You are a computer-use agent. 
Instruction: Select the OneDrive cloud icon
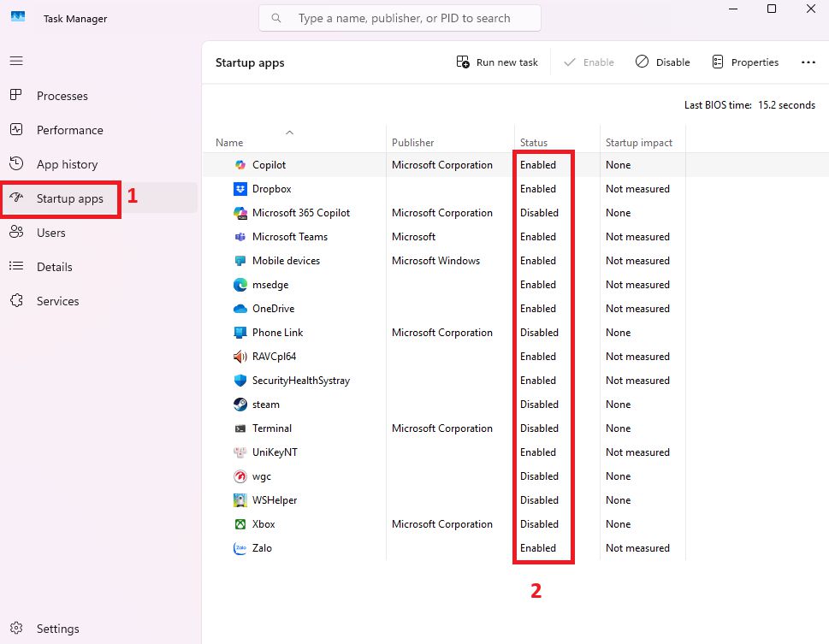pos(240,309)
